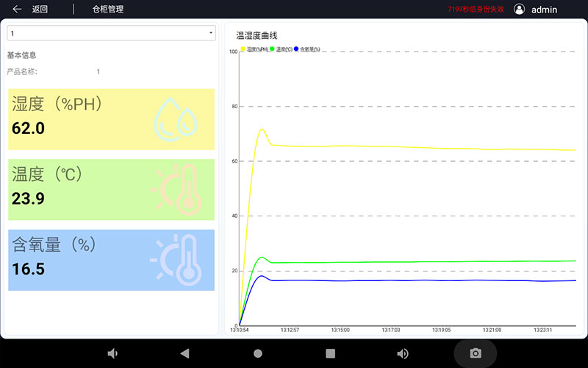Click the 返回 back text

click(x=40, y=10)
